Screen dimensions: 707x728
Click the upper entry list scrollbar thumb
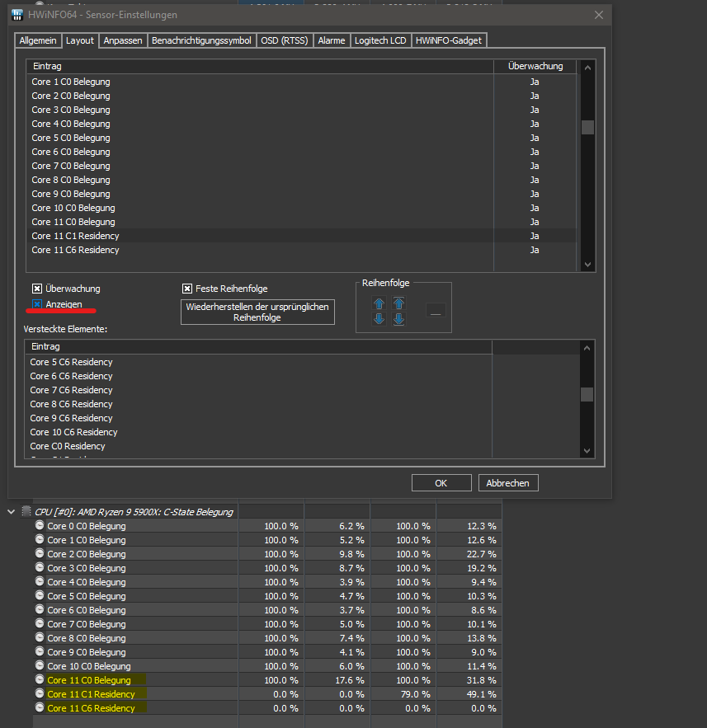(x=587, y=127)
